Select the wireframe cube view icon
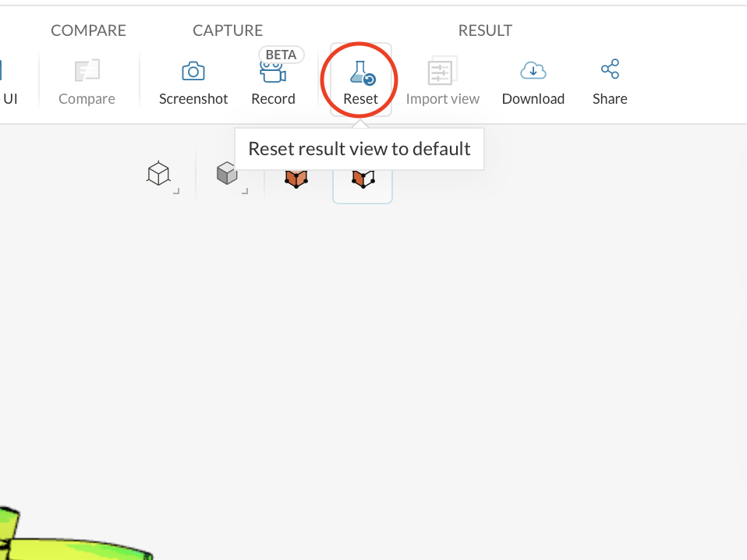 coord(158,173)
